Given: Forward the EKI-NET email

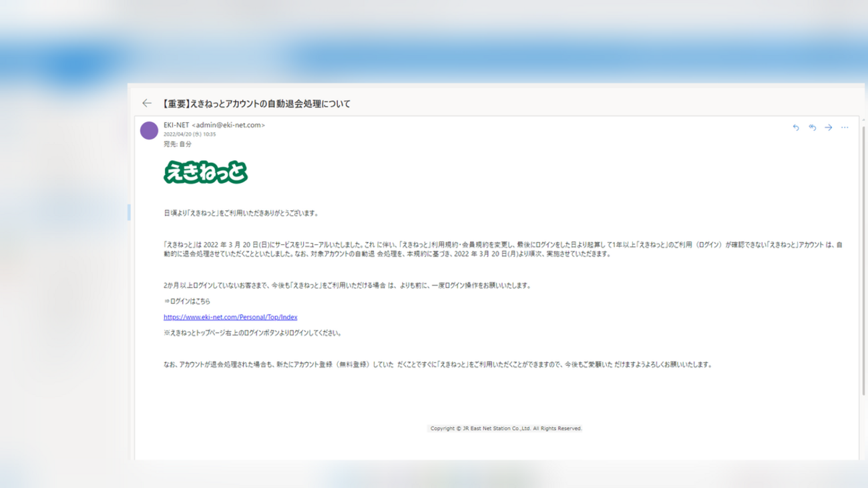Looking at the screenshot, I should [829, 128].
